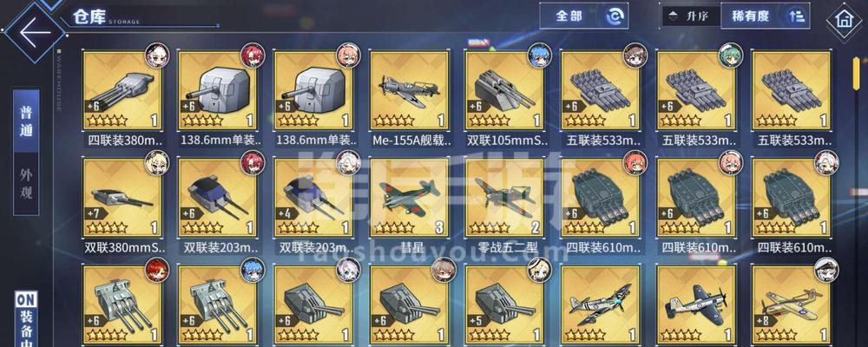This screenshot has width=868, height=347.
Task: Toggle the 升序 sort order
Action: pos(692,16)
